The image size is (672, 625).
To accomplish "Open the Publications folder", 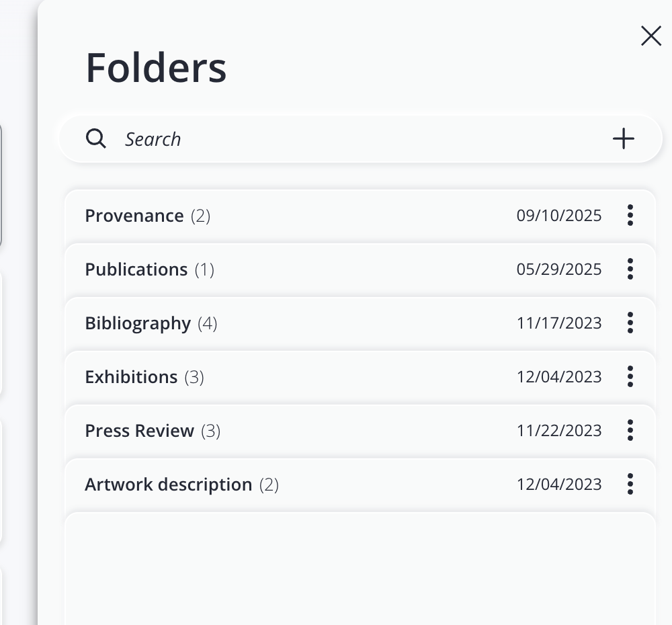I will 136,269.
